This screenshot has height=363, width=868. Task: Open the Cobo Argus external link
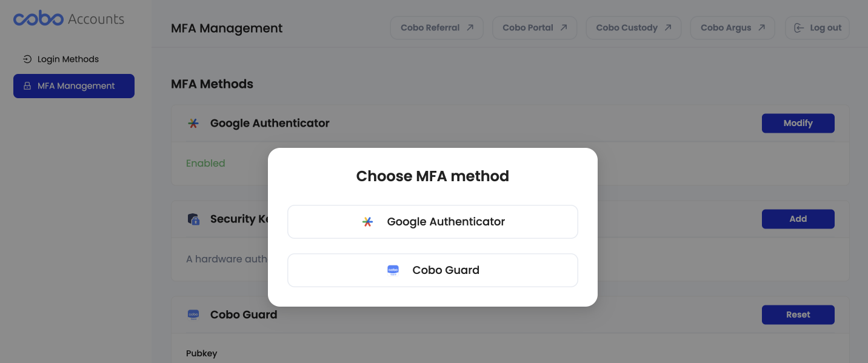(732, 28)
